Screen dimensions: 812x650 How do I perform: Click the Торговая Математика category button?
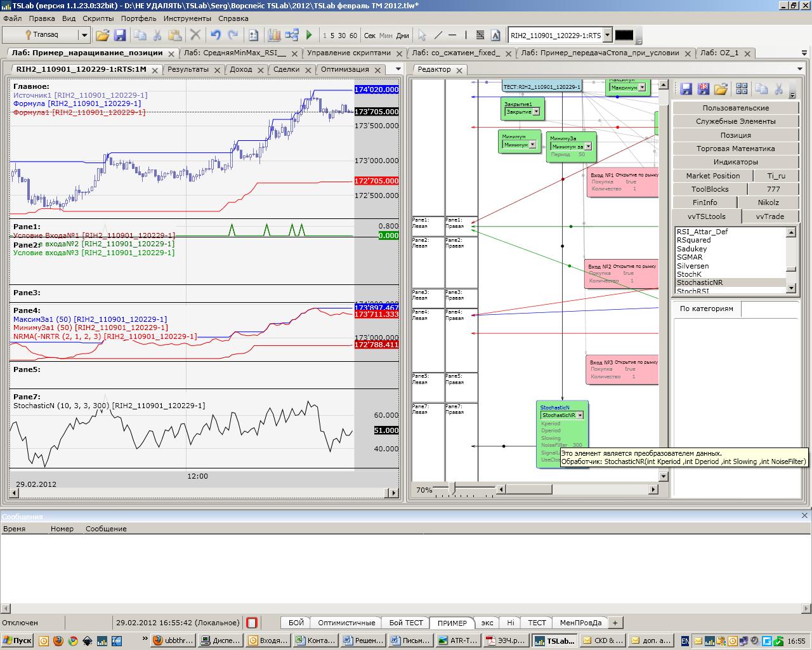(735, 149)
